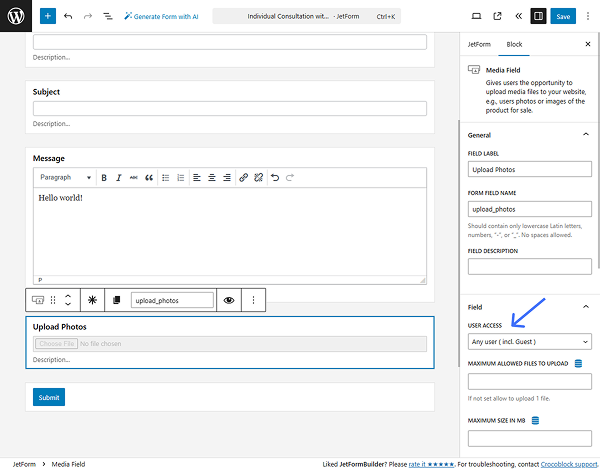The height and width of the screenshot is (470, 600).
Task: Open the form preview in new tab
Action: [497, 16]
